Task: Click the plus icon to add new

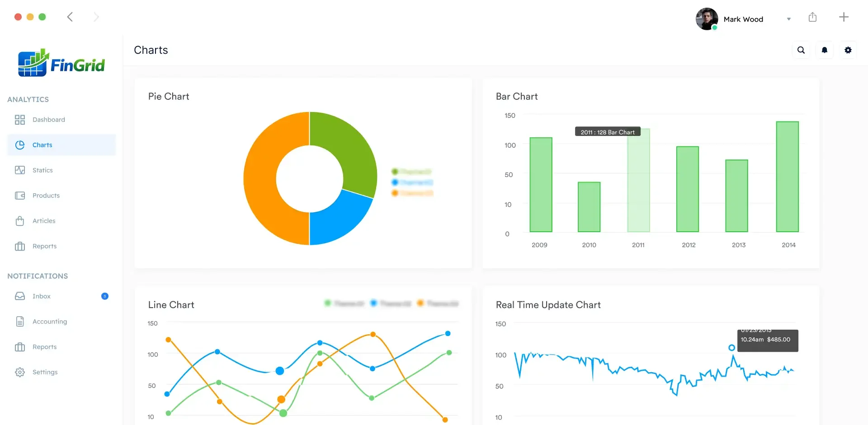Action: coord(844,17)
